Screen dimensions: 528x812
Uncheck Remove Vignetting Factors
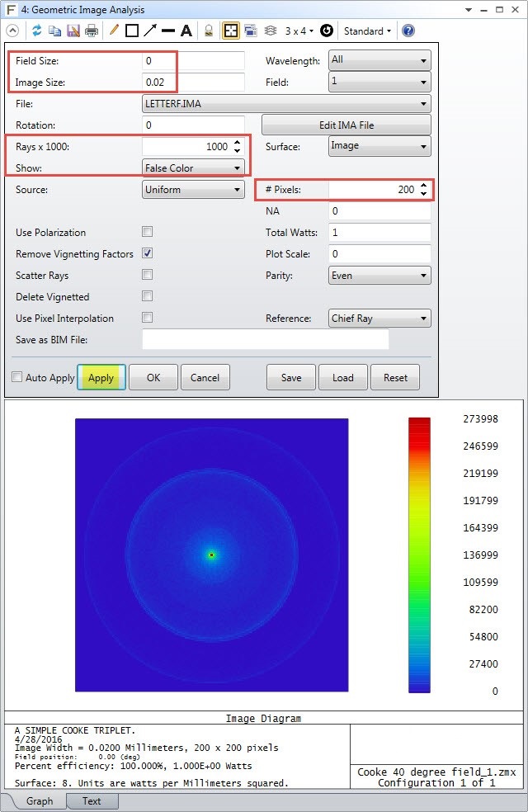tap(148, 253)
